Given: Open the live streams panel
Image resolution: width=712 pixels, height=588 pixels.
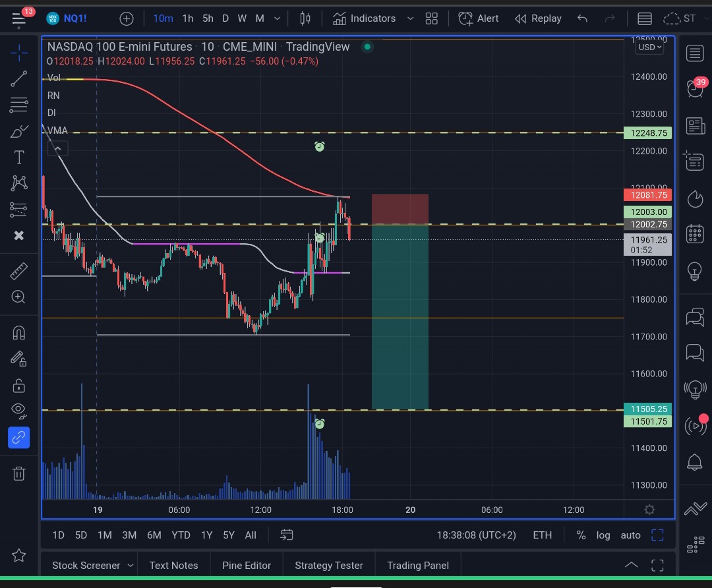Looking at the screenshot, I should pos(696,425).
